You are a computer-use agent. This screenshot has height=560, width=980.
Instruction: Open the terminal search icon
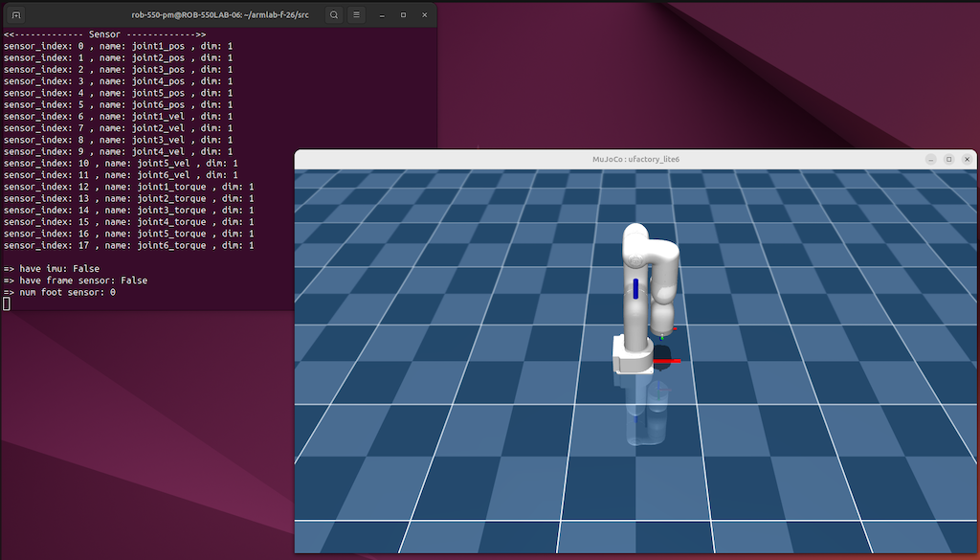(x=334, y=14)
